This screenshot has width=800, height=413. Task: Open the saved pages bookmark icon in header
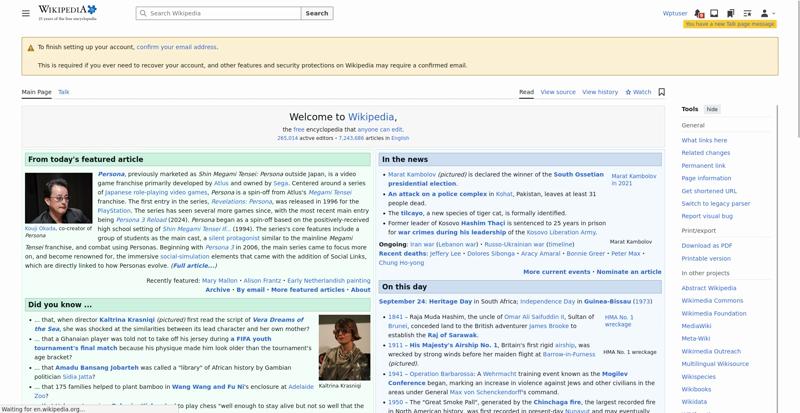[x=731, y=13]
